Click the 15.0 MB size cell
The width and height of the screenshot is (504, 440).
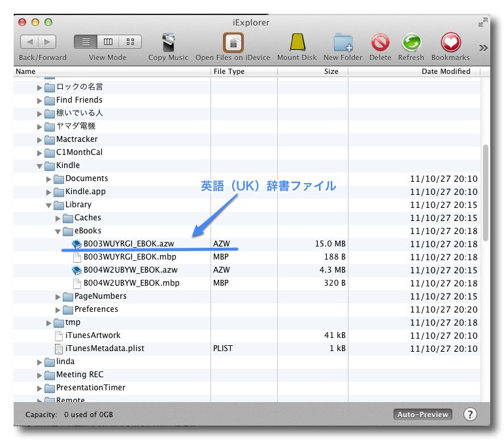click(x=330, y=244)
